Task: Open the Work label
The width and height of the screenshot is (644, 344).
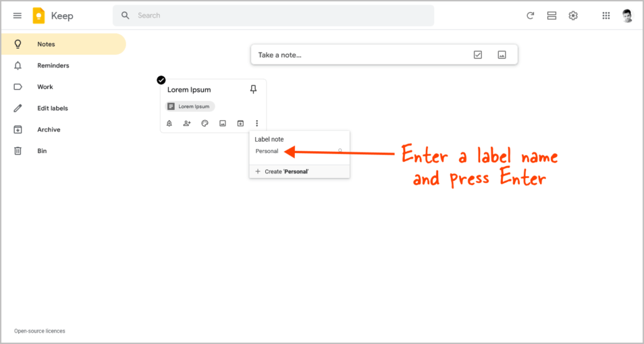Action: point(63,87)
